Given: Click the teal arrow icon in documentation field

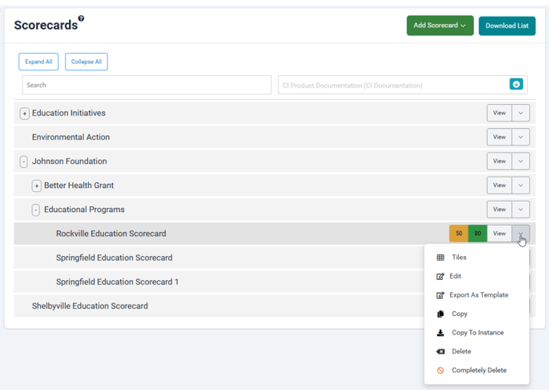Looking at the screenshot, I should tap(516, 85).
